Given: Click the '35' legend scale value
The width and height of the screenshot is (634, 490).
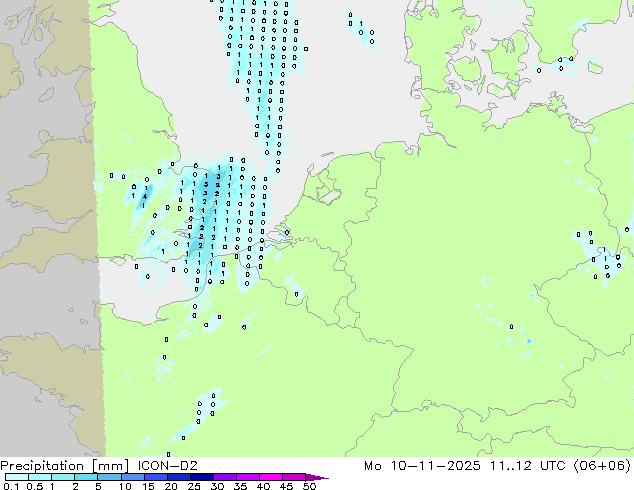Looking at the screenshot, I should coord(240,486).
